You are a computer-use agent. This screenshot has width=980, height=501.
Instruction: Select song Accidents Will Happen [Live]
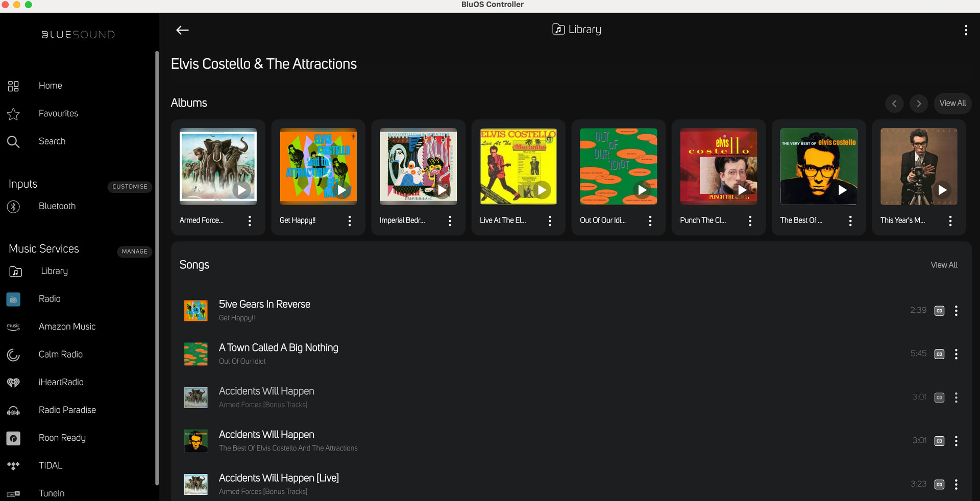279,478
